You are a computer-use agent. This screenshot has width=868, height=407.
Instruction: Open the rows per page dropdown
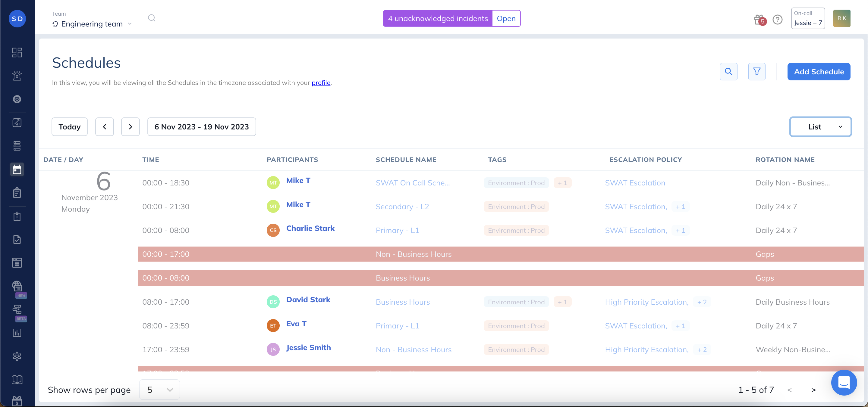159,390
